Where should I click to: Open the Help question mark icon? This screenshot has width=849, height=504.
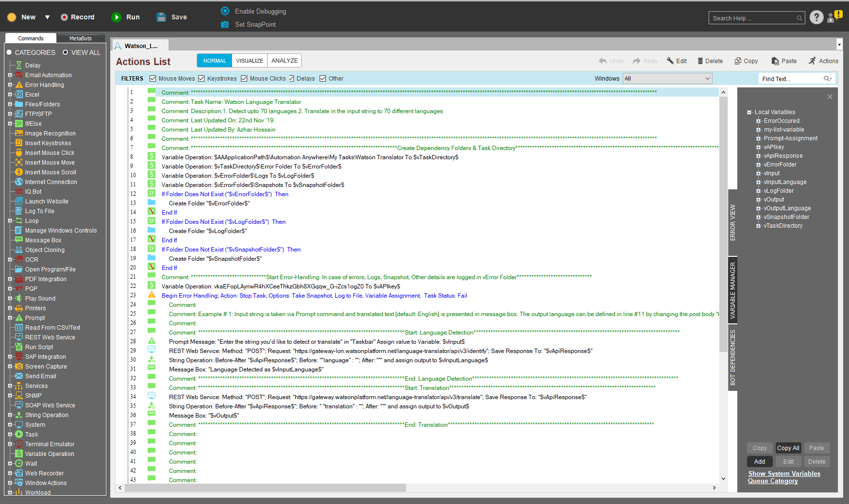coord(816,17)
